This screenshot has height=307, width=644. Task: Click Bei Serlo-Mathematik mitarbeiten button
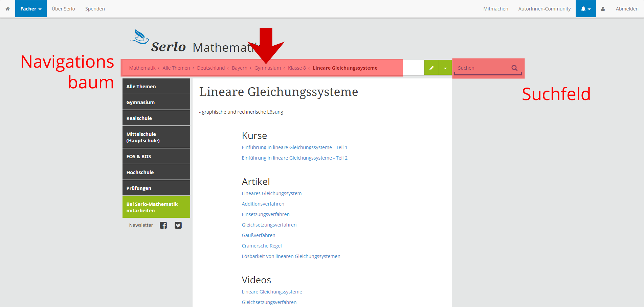[156, 207]
